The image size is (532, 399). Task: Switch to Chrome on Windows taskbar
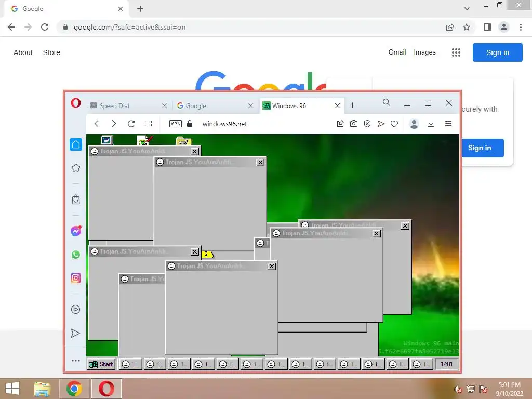[x=74, y=389]
